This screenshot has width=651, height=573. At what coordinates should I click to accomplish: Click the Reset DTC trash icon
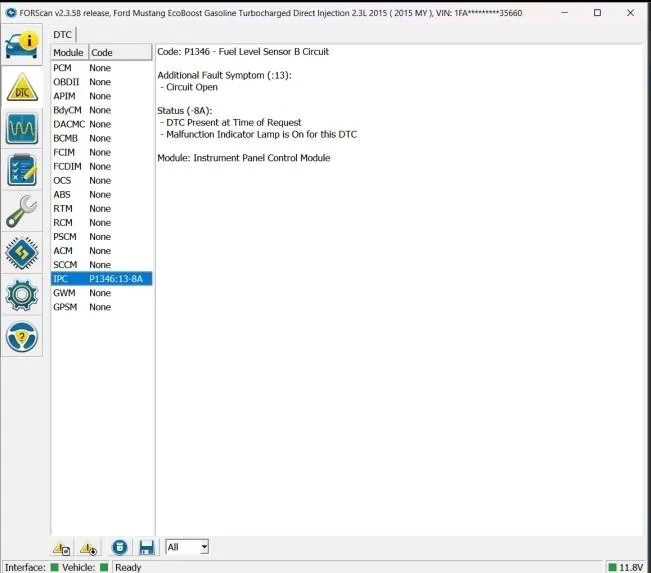(120, 547)
